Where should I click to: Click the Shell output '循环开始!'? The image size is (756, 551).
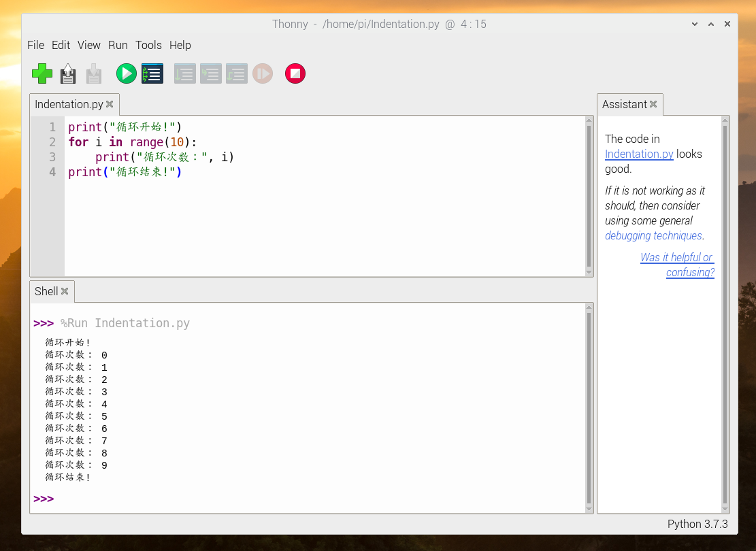[x=67, y=343]
